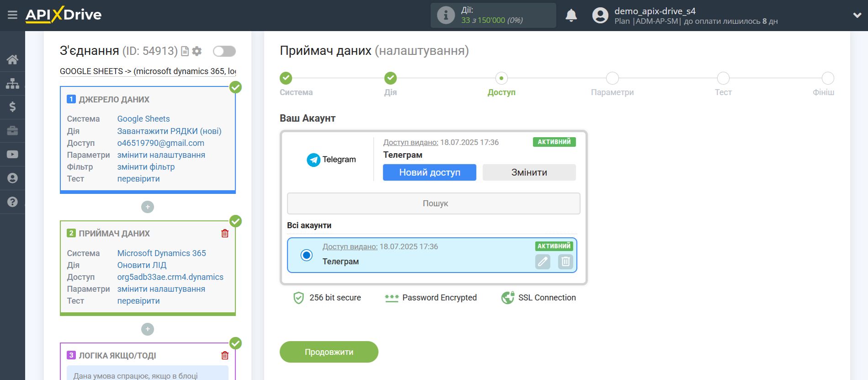The height and width of the screenshot is (380, 868).
Task: Click the ПРИЙМАЧ ДАНИХ block header
Action: click(x=114, y=234)
